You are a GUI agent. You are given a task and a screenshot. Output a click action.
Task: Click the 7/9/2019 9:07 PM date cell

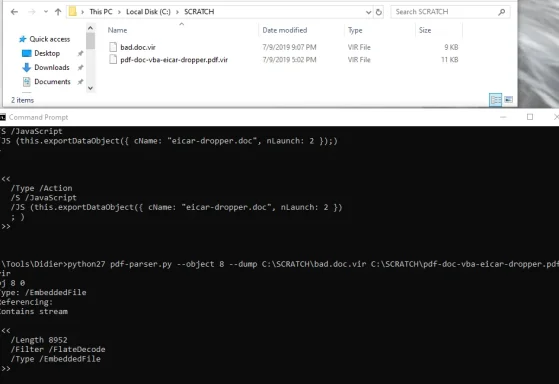pos(289,47)
